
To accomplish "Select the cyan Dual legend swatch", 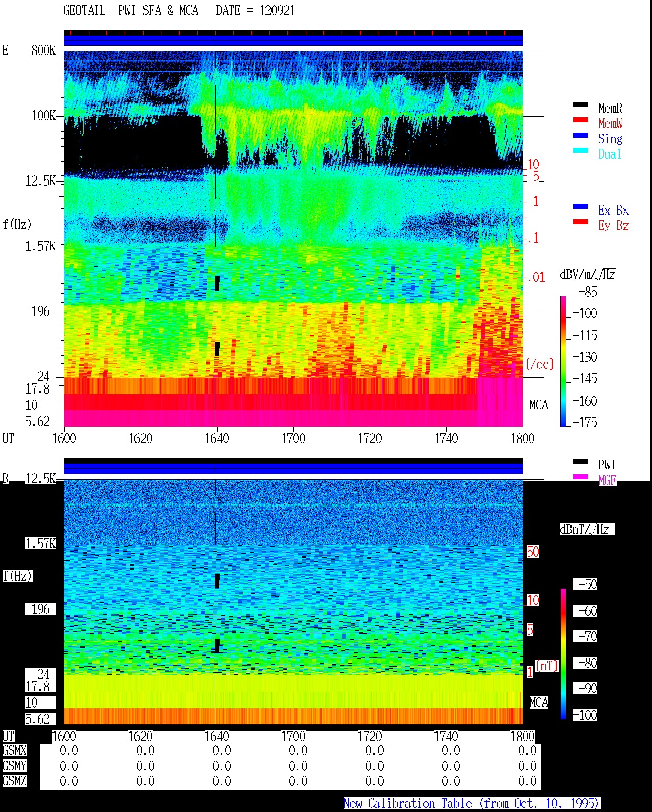I will (581, 151).
